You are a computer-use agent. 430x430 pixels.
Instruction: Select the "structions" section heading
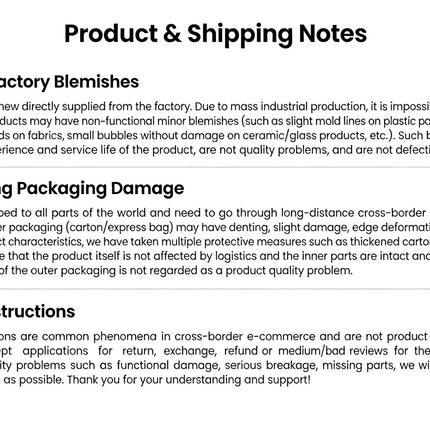point(37,312)
